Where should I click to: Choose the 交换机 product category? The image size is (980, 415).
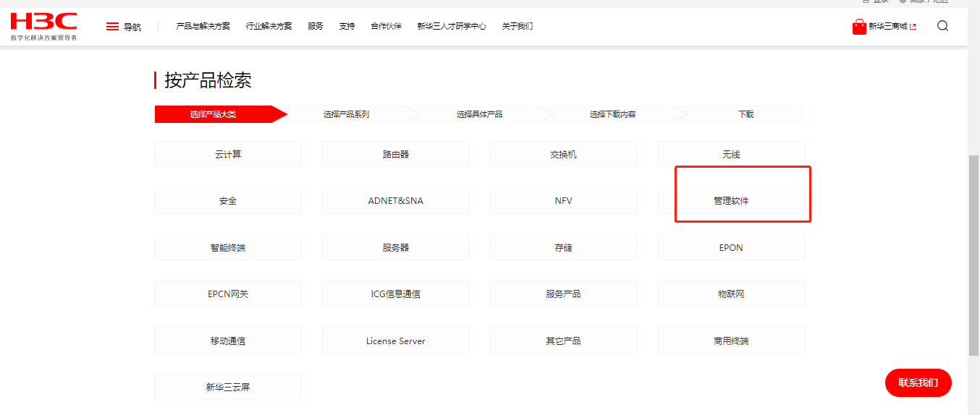pos(563,154)
